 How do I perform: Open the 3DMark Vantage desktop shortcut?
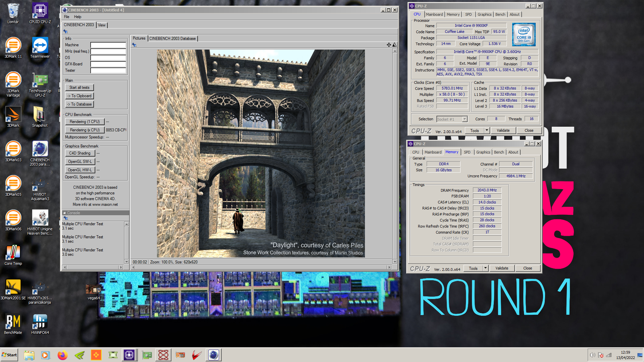[13, 84]
